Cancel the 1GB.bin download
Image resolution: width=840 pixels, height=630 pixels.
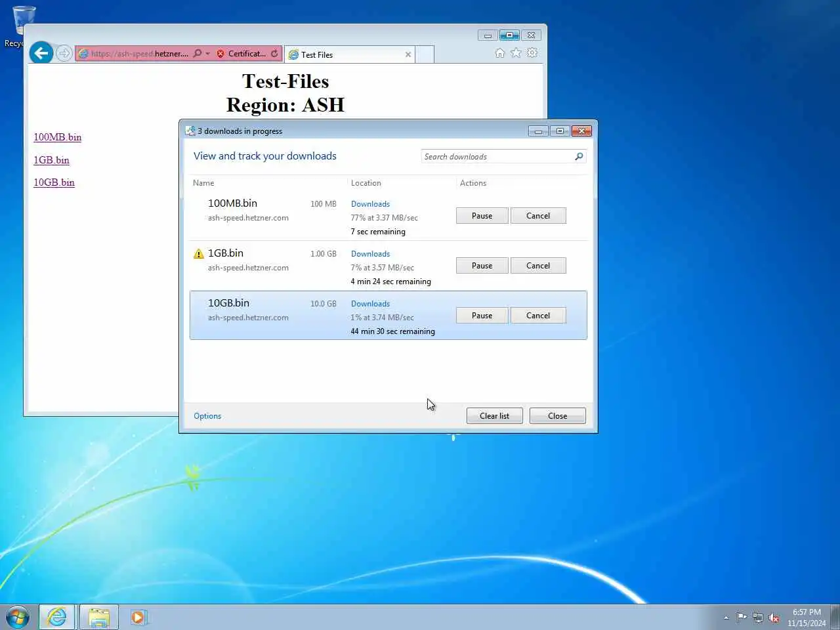click(538, 266)
